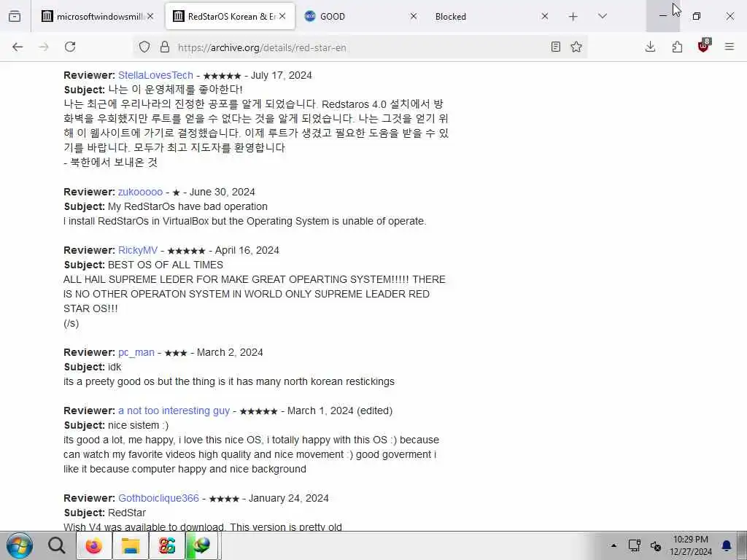This screenshot has width=747, height=560.
Task: Open the Firefox View icon
Action: click(x=15, y=16)
